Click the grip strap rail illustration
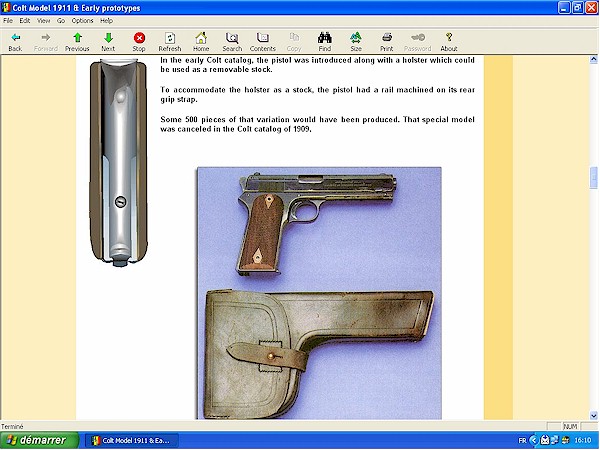Screen dimensions: 600x450 119,162
